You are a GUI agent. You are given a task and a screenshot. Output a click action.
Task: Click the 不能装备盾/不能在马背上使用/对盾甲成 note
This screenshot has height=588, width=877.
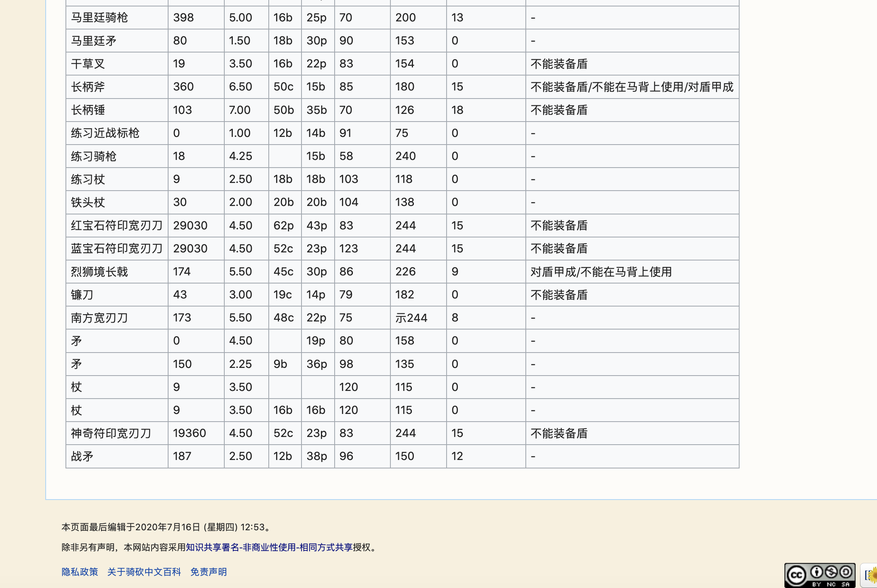coord(632,87)
